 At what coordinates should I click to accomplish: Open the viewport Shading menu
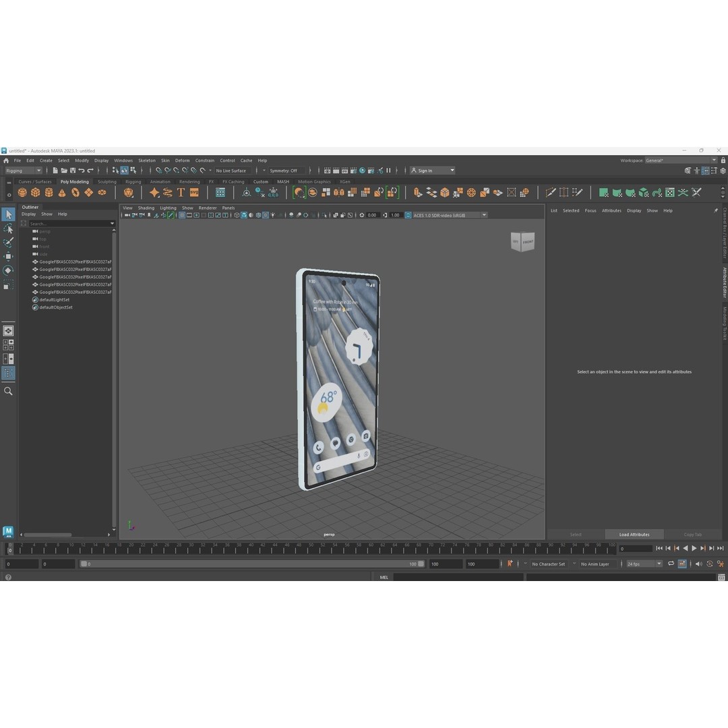146,208
